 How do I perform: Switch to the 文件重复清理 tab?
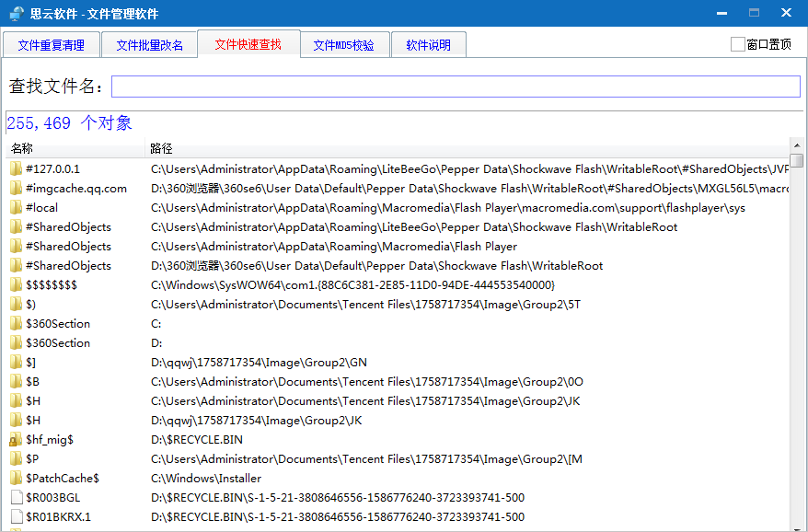[51, 43]
